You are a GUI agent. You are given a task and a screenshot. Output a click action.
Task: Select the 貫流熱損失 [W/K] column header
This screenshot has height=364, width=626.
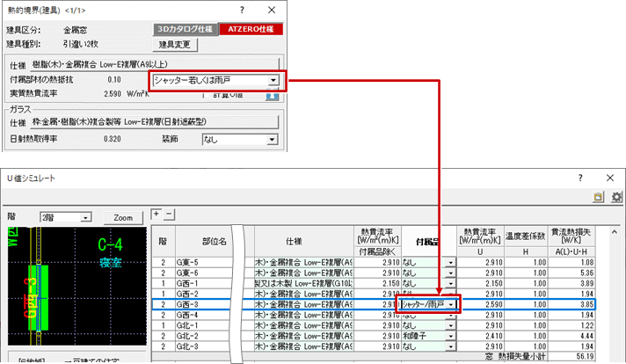[571, 237]
